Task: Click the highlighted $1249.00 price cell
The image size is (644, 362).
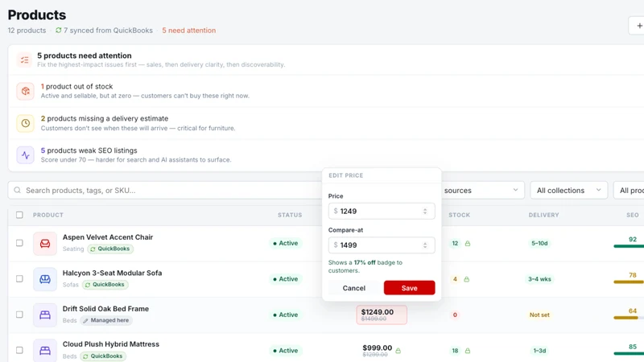Action: click(x=382, y=315)
